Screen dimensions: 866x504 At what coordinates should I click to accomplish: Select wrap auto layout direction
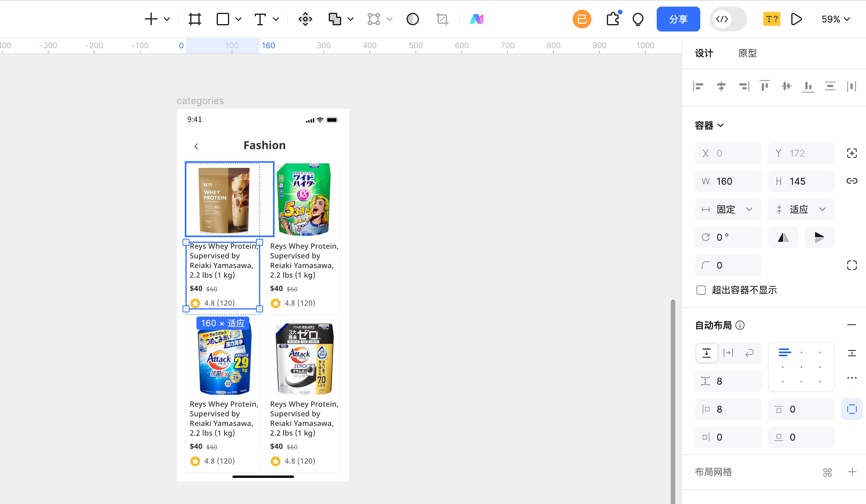coord(749,353)
